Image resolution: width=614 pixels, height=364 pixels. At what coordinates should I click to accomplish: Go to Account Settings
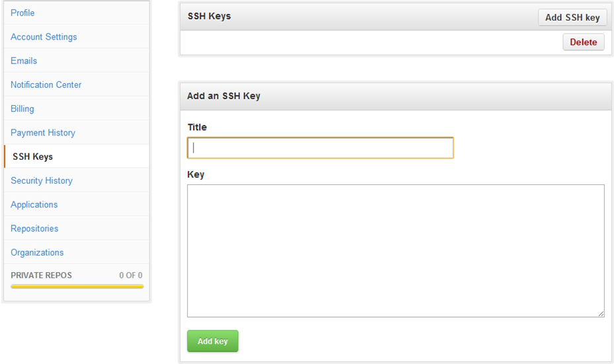click(x=44, y=37)
